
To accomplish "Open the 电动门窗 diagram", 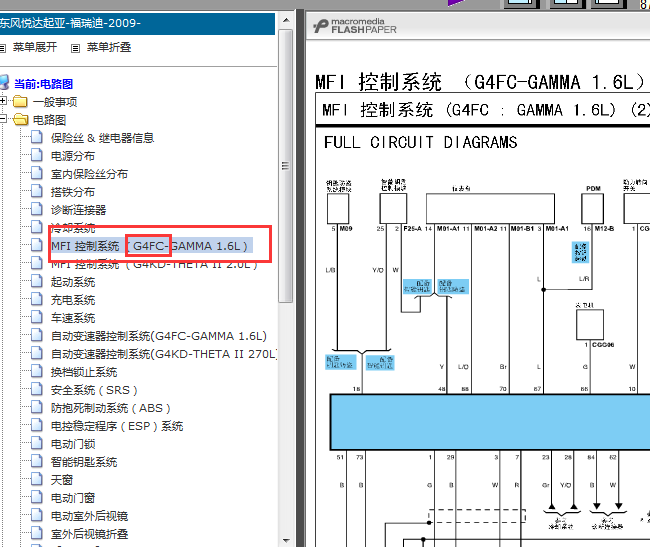I will [73, 498].
